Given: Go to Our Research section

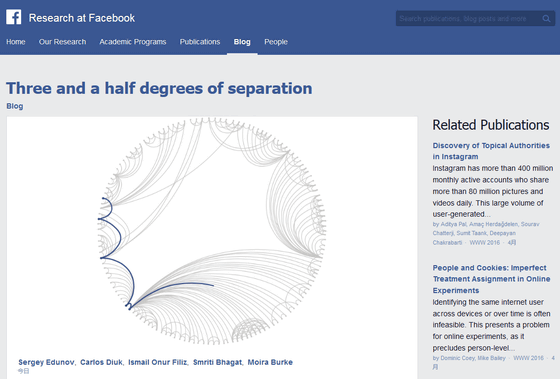Looking at the screenshot, I should click(x=62, y=42).
